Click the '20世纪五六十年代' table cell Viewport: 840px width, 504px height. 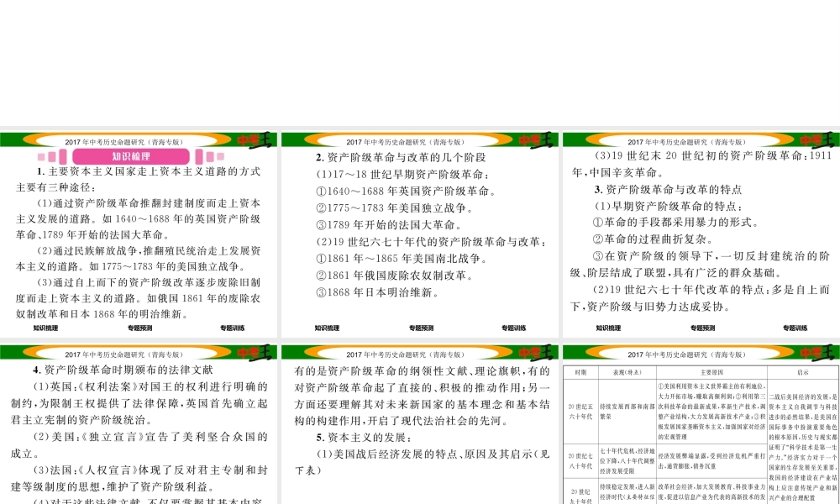[580, 412]
